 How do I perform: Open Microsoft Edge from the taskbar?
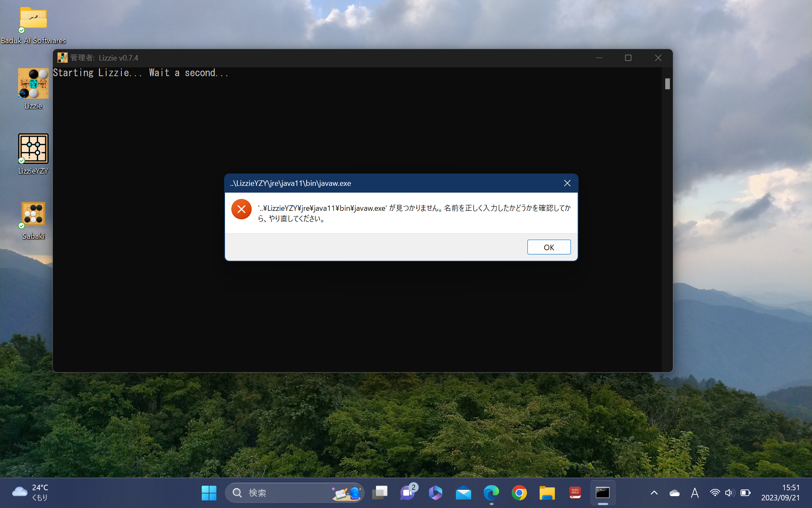point(491,493)
